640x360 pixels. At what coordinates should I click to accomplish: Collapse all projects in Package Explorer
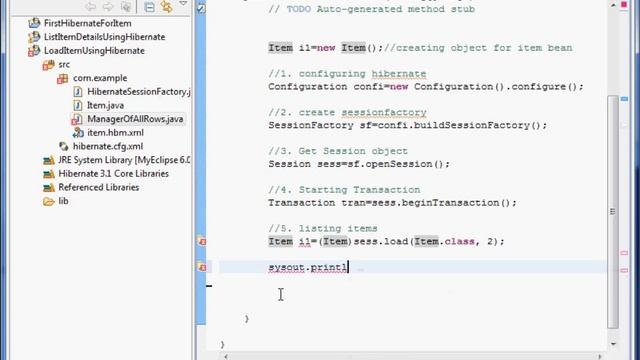pyautogui.click(x=149, y=7)
